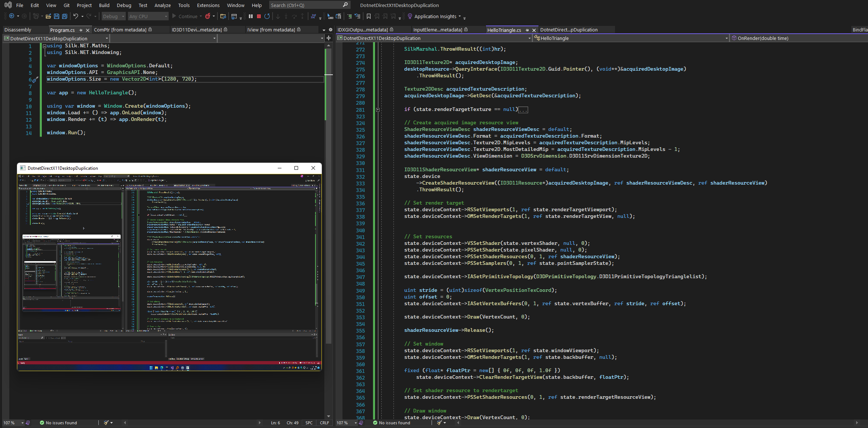Maximize the DotnetDirectX11DesktopDuplication preview window
The image size is (868, 428).
pos(296,168)
